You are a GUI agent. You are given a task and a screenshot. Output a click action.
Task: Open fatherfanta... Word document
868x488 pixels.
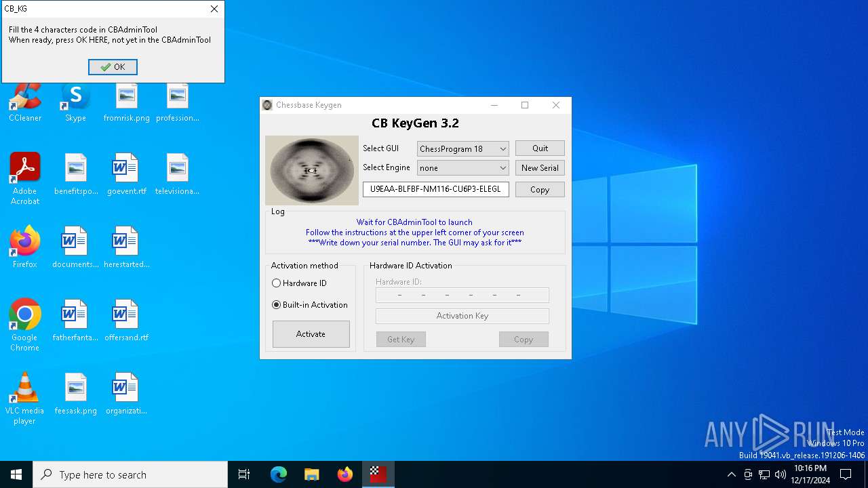coord(76,321)
